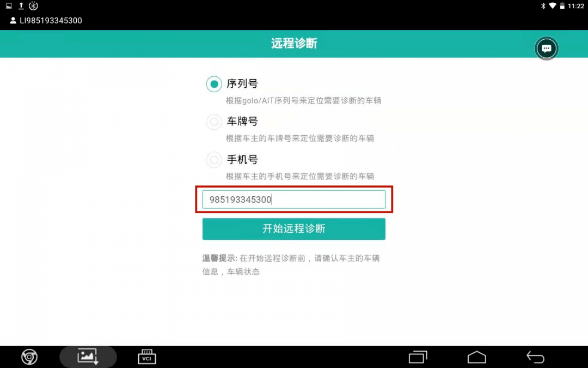Image resolution: width=588 pixels, height=368 pixels.
Task: Tap the picture notification icon in status bar
Action: (x=9, y=5)
